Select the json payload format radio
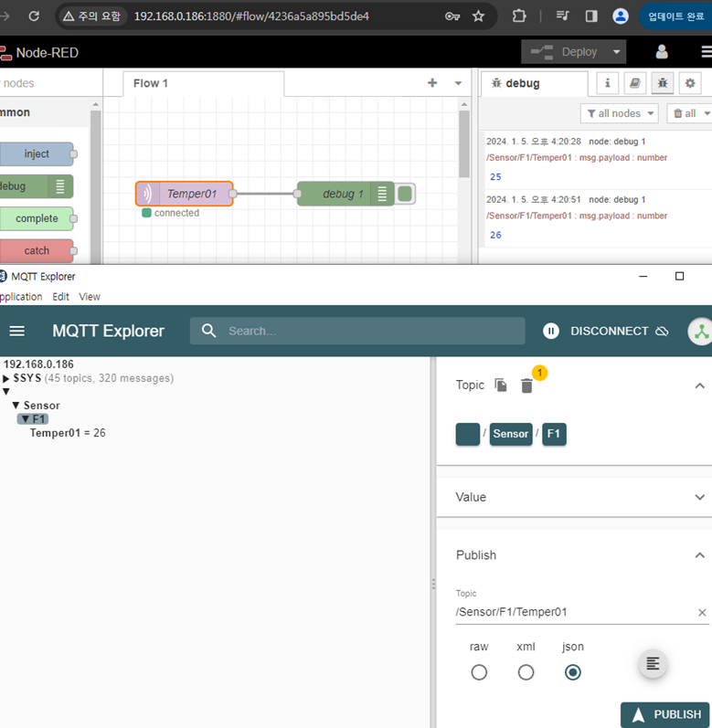The width and height of the screenshot is (712, 728). (x=573, y=671)
